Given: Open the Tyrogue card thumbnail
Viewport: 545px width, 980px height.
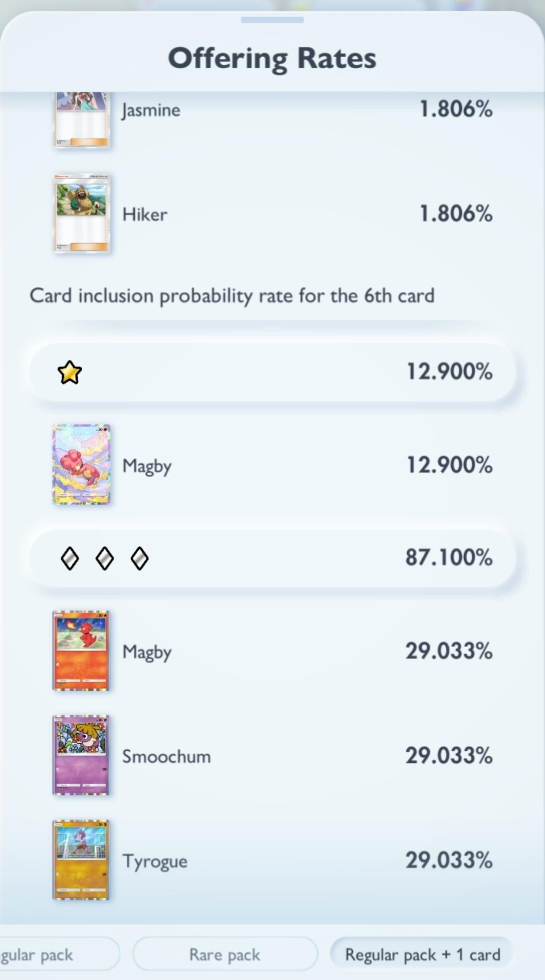Looking at the screenshot, I should pyautogui.click(x=81, y=860).
